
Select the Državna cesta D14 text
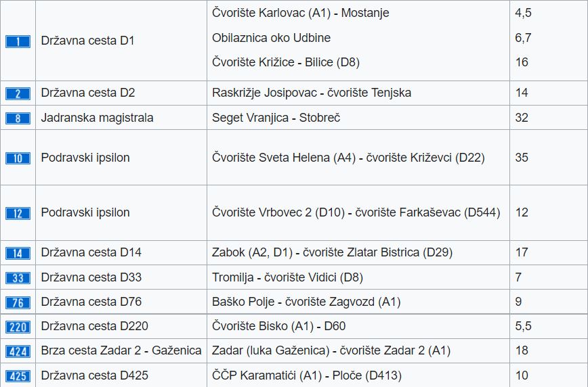click(91, 252)
